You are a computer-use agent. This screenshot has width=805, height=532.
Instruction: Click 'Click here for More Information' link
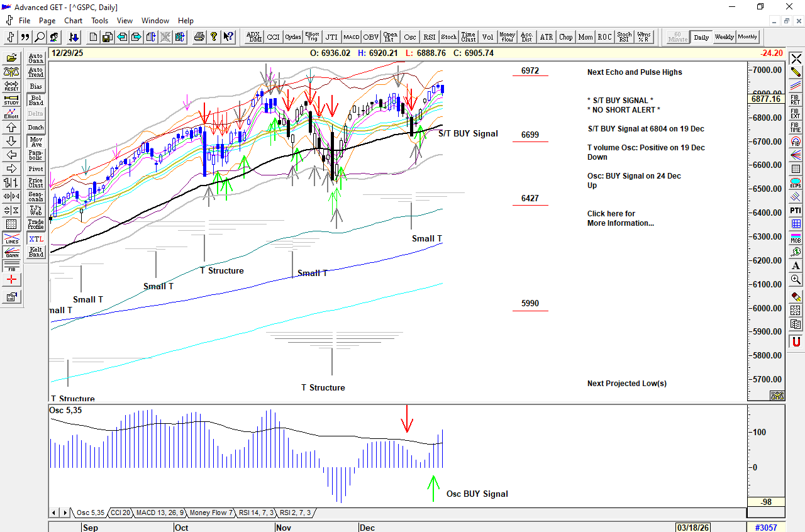620,218
